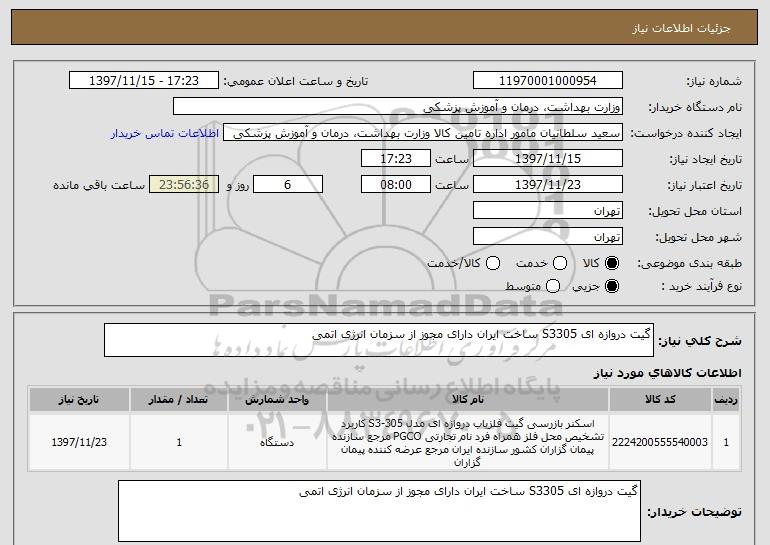Click the اطلاعات کالاهای مورد نیاز heading
This screenshot has width=770, height=545.
667,373
